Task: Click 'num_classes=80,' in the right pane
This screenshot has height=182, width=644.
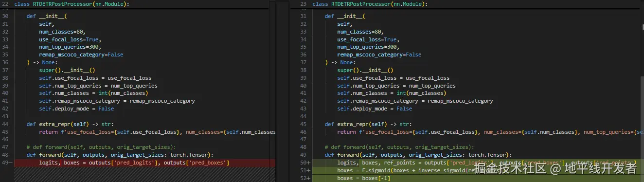Action: tap(360, 32)
